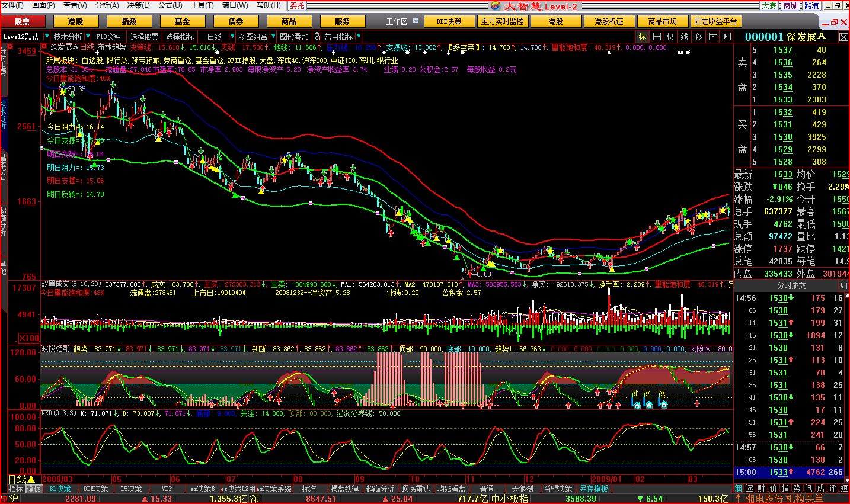Click the window-frame icon beside 移
This screenshot has width=850, height=504.
[x=713, y=37]
